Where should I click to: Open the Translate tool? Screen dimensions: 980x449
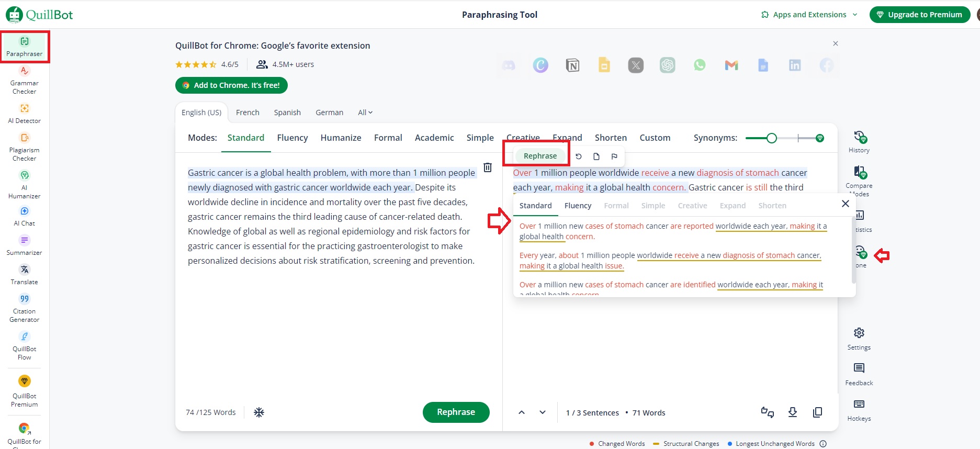pos(25,275)
